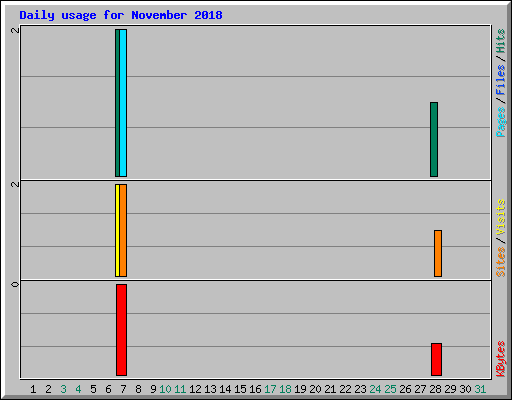
Task: Click the Sites legend label
Action: (x=500, y=262)
